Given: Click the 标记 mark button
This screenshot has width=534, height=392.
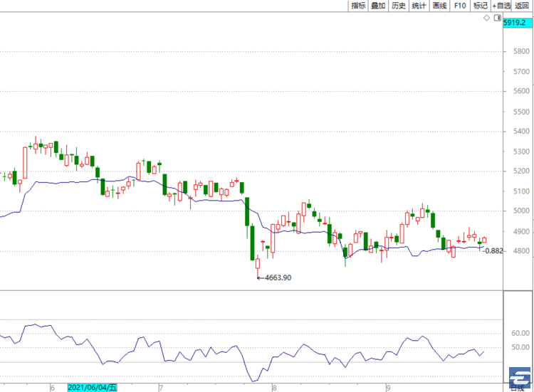Looking at the screenshot, I should (480, 6).
